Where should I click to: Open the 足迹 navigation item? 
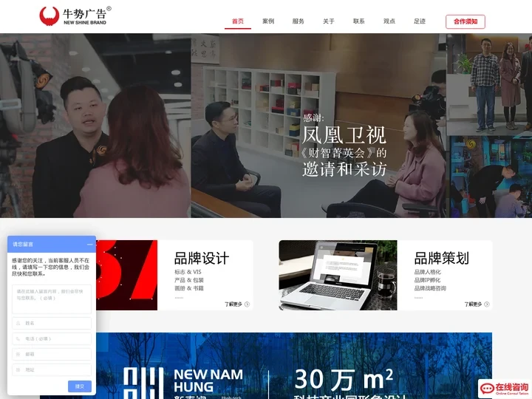420,21
